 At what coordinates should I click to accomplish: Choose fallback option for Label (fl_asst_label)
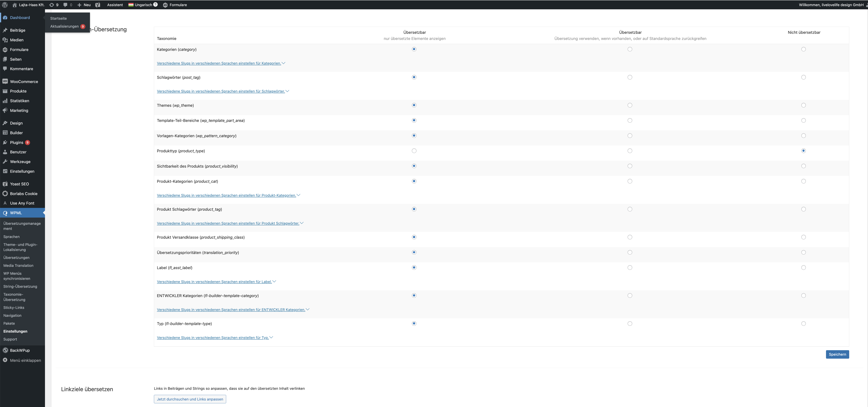(x=630, y=267)
